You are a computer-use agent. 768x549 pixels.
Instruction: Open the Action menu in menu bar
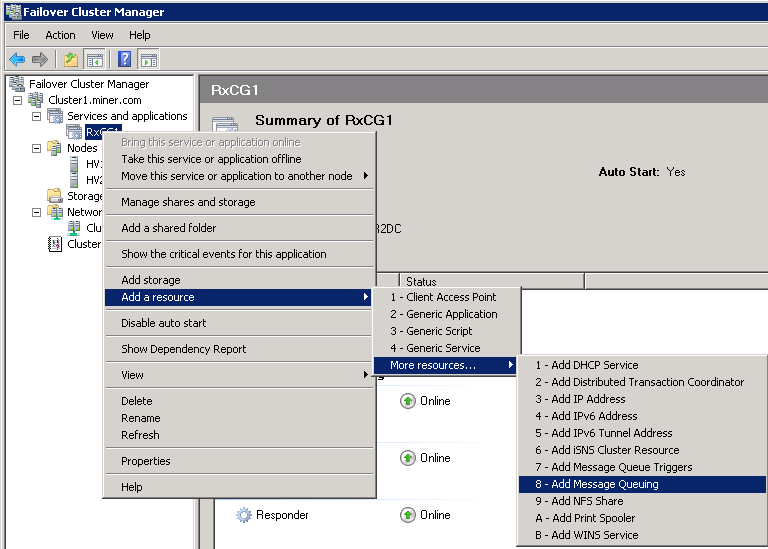click(x=60, y=35)
